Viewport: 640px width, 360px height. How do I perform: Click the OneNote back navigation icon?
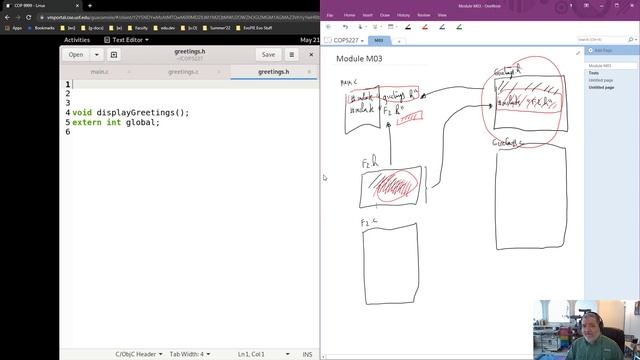click(x=329, y=27)
